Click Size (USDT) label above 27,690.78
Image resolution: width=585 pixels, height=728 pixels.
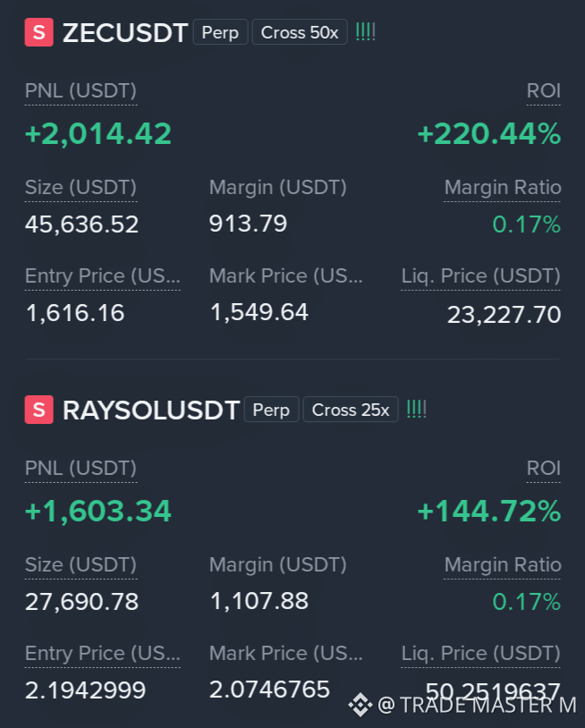click(x=81, y=565)
